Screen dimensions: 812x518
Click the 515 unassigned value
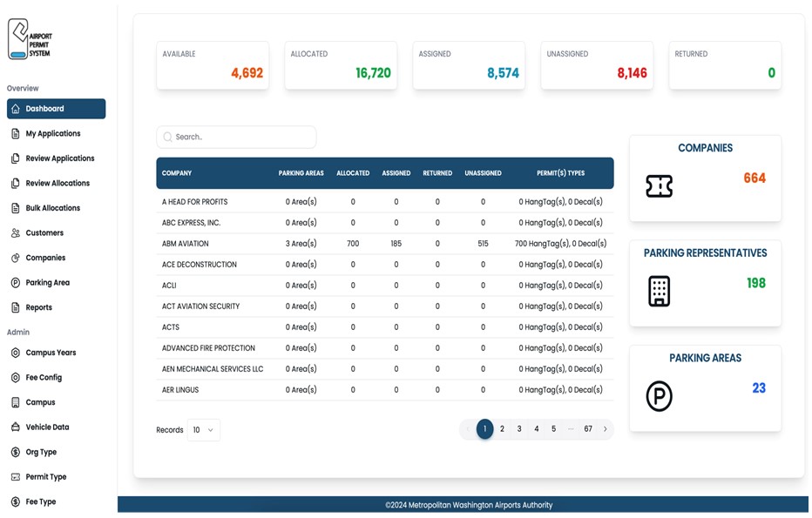click(483, 244)
